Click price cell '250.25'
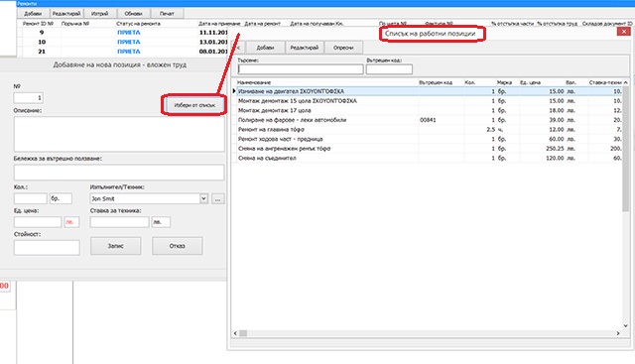Image resolution: width=635 pixels, height=364 pixels. click(555, 149)
